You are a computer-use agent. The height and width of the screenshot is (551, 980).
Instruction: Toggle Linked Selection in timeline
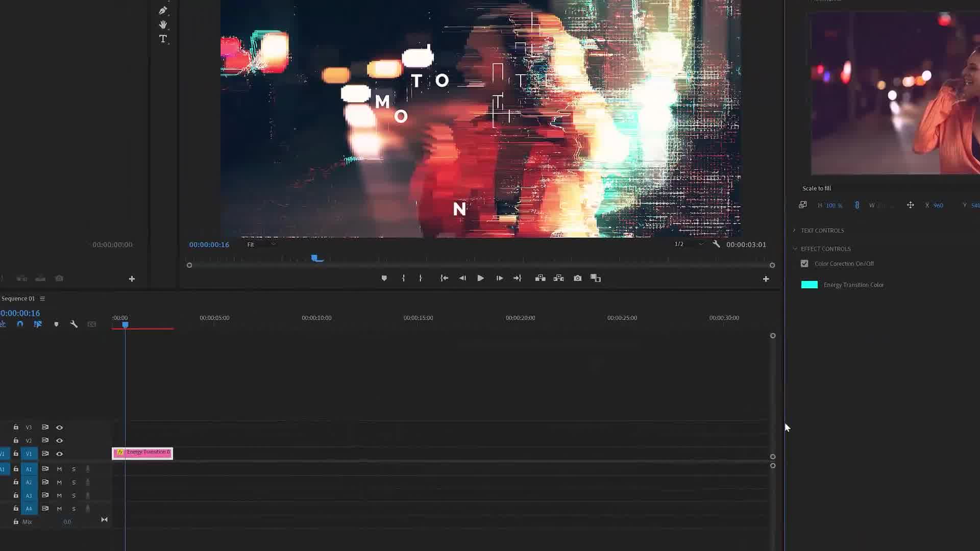click(38, 324)
